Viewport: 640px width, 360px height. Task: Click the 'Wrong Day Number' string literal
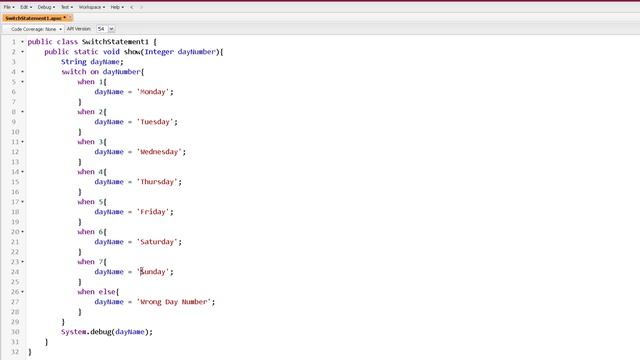tap(173, 302)
